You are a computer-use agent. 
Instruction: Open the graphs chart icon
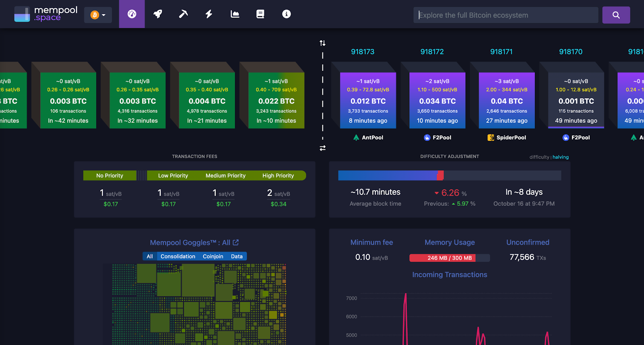click(x=235, y=14)
